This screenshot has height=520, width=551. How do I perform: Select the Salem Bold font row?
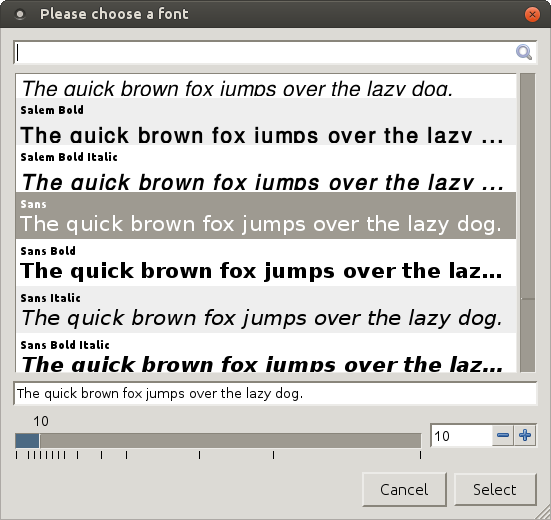point(266,122)
